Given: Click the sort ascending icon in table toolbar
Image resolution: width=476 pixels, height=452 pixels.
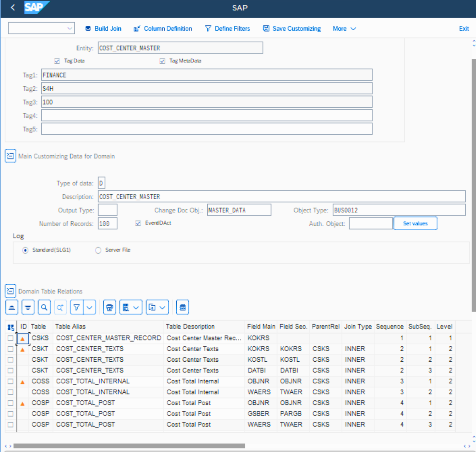Looking at the screenshot, I should click(x=12, y=307).
